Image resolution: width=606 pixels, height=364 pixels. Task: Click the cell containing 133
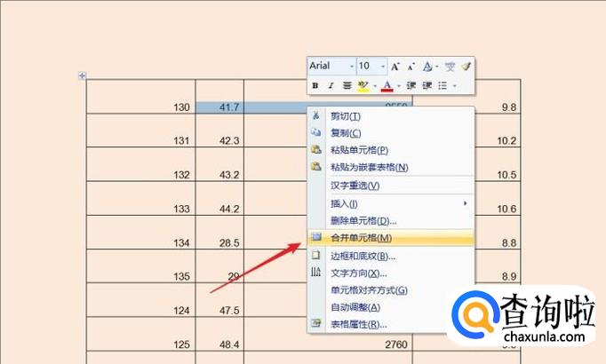141,198
